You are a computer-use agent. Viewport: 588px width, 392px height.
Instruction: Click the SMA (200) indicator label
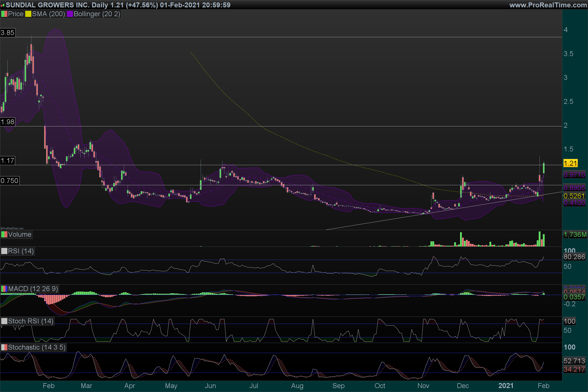pos(48,14)
